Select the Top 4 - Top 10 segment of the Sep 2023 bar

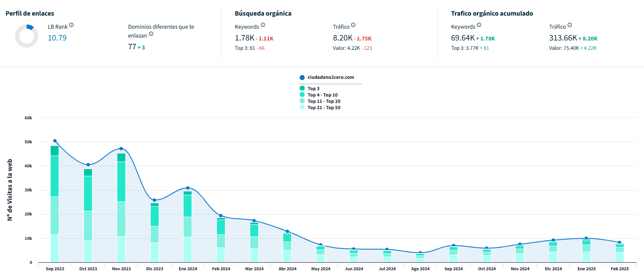tap(55, 176)
